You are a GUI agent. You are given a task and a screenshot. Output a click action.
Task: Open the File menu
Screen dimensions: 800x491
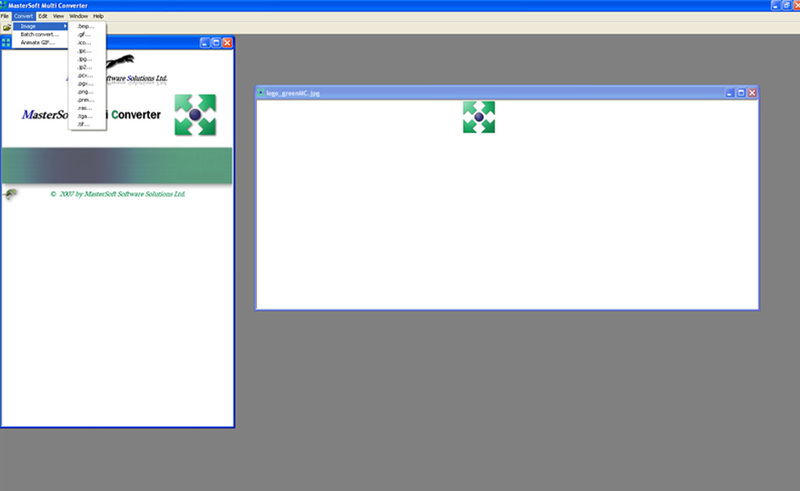click(x=5, y=16)
